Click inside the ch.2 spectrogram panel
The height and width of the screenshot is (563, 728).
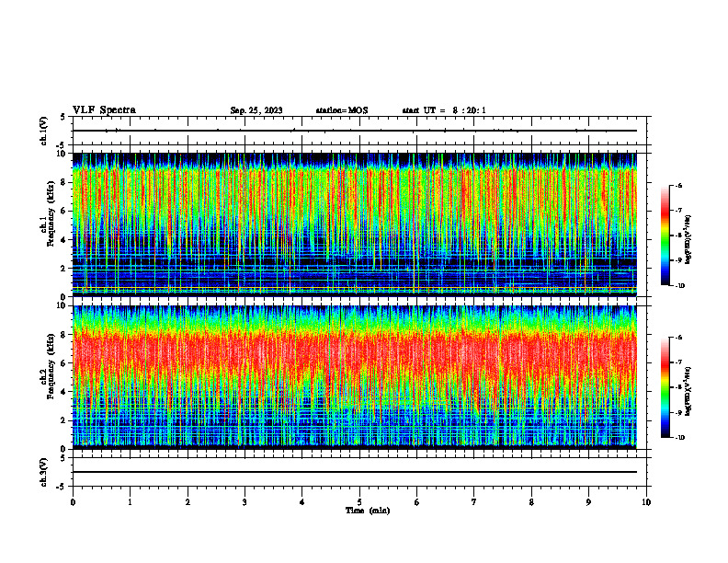[x=355, y=377]
